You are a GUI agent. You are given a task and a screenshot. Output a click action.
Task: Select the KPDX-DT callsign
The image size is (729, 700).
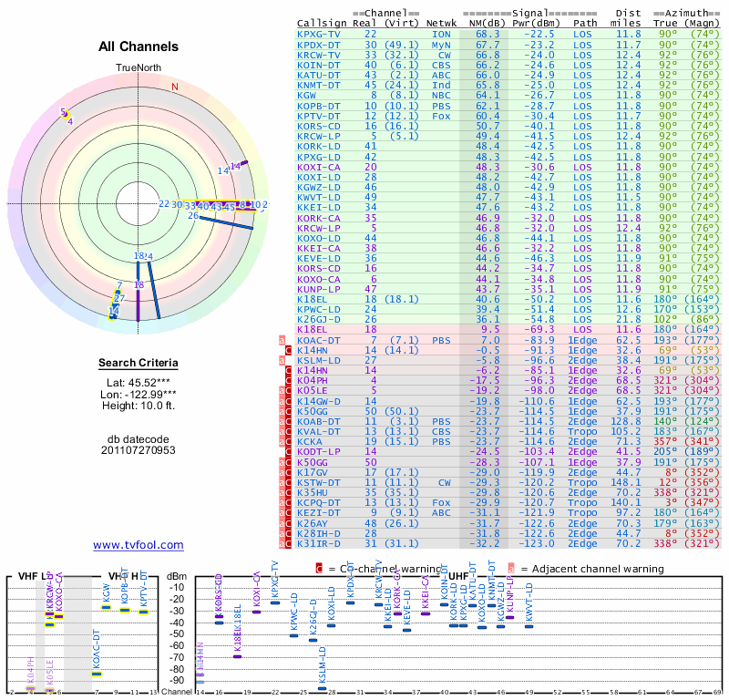(319, 45)
